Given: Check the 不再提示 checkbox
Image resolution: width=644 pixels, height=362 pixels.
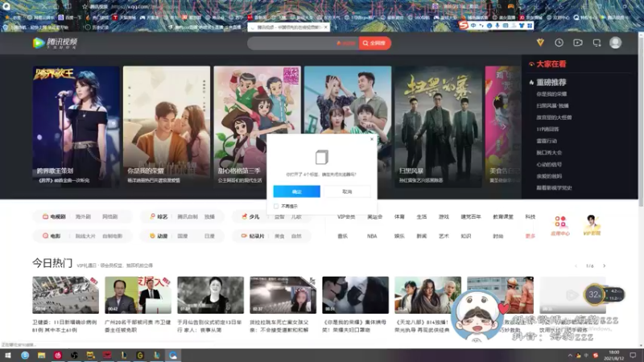Looking at the screenshot, I should (x=276, y=206).
